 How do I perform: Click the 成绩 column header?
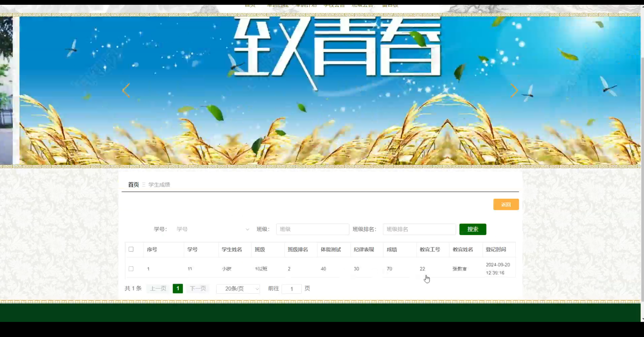pos(392,249)
